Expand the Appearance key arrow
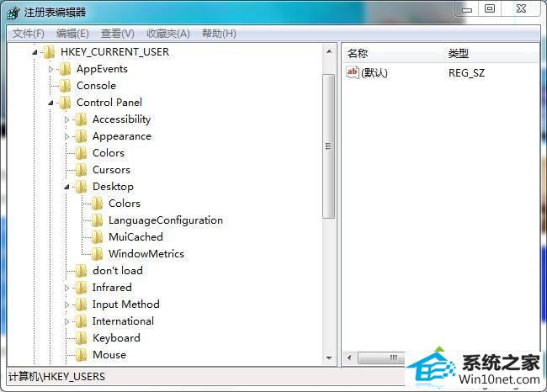 [x=67, y=136]
